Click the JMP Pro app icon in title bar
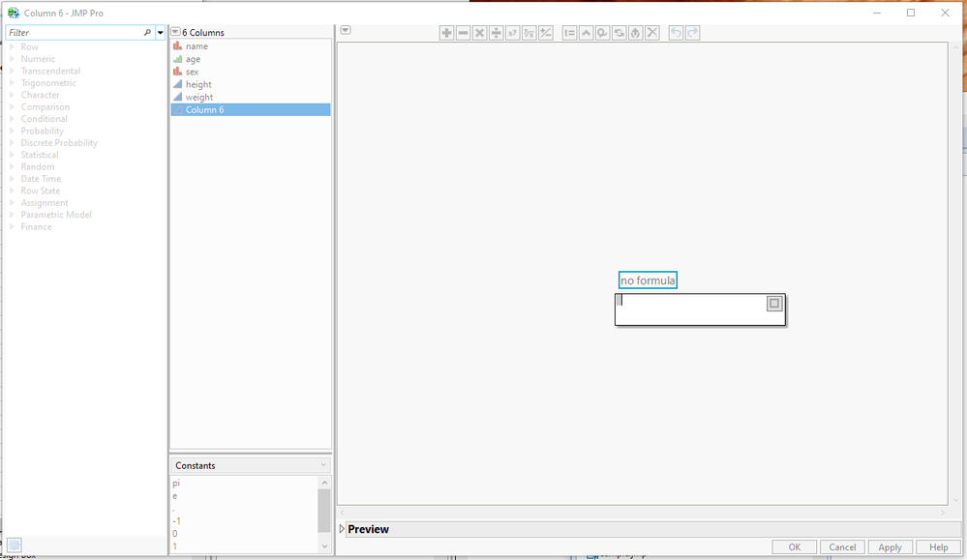Viewport: 967px width, 560px height. point(14,13)
